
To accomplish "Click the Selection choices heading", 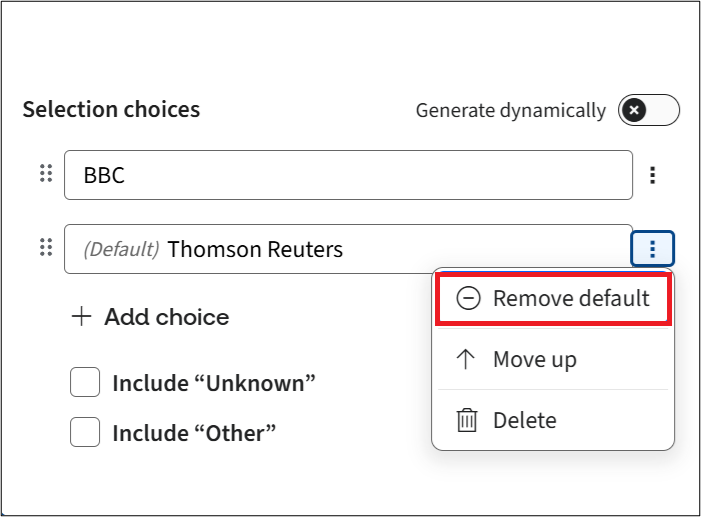I will point(111,109).
